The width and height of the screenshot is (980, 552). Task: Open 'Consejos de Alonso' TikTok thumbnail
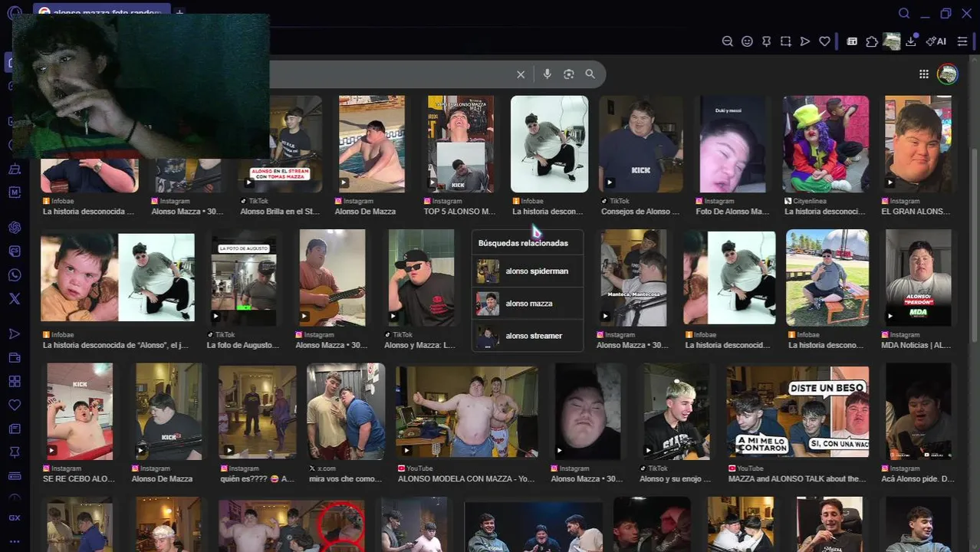(640, 143)
